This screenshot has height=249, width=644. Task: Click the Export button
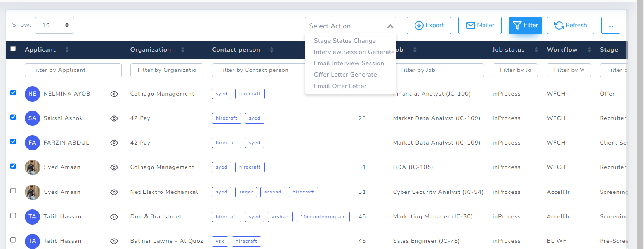429,26
